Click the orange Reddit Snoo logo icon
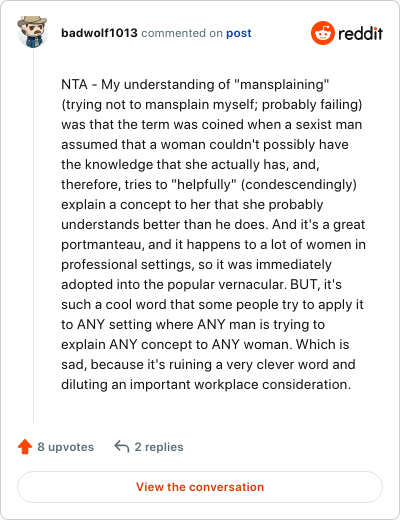Viewport: 400px width, 520px height. 323,33
